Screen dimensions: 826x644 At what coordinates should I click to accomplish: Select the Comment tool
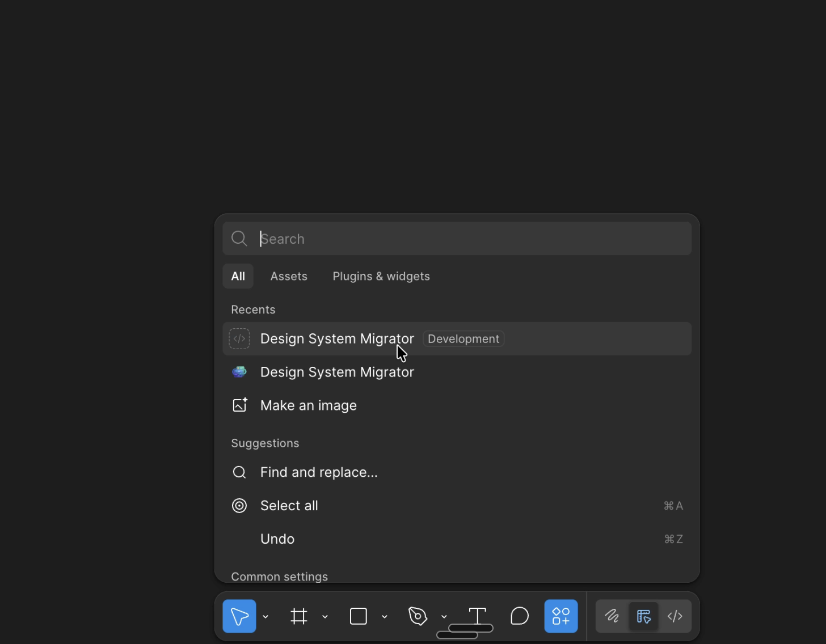pos(519,616)
